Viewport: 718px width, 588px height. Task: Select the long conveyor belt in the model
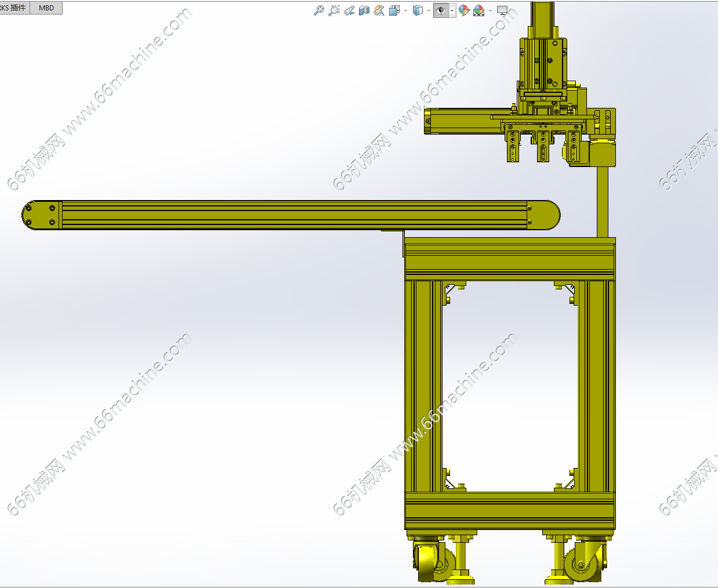[x=290, y=215]
